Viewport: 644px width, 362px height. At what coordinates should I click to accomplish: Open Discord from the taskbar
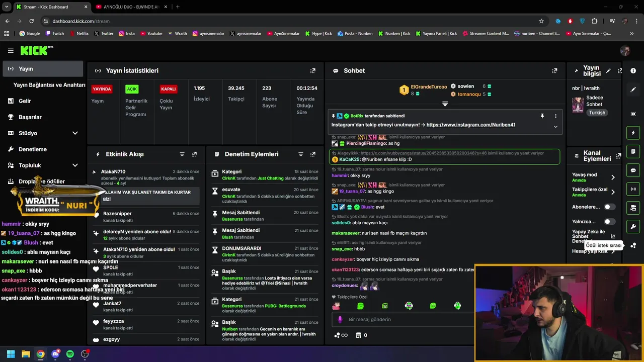point(55,354)
